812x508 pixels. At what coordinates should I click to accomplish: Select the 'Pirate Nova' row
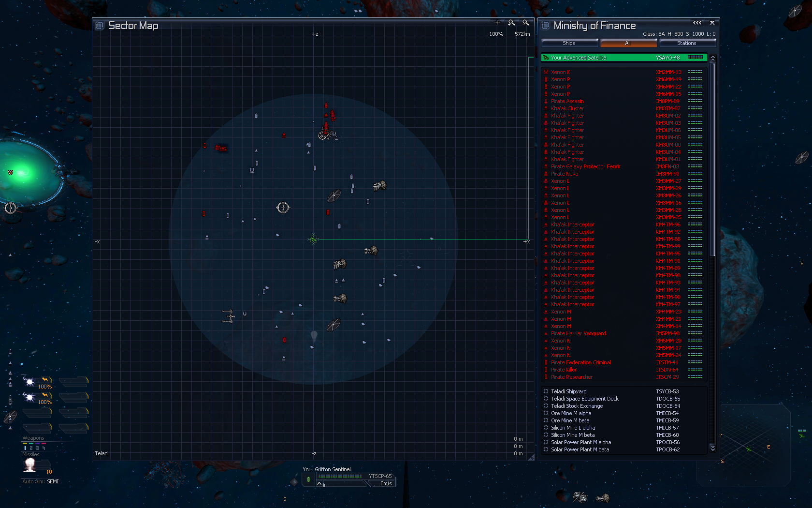click(x=624, y=174)
